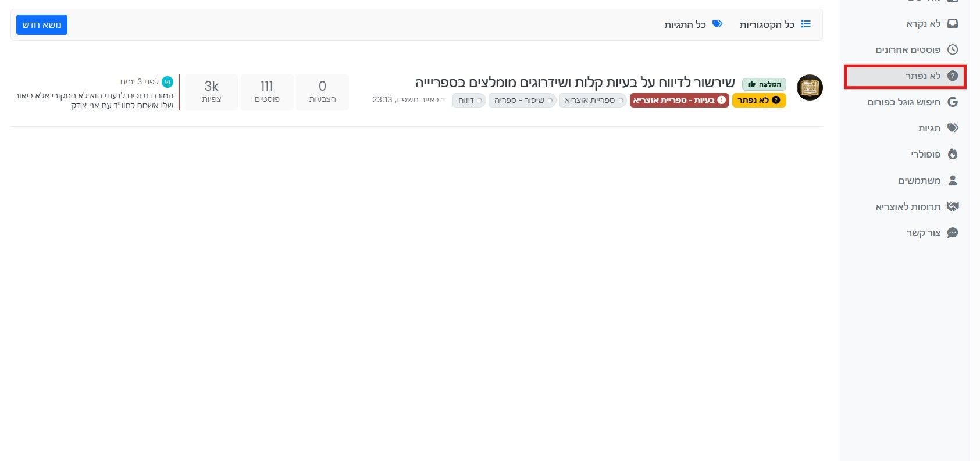Select the שיפור - ספריה tag
Image resolution: width=980 pixels, height=461 pixels.
click(522, 101)
